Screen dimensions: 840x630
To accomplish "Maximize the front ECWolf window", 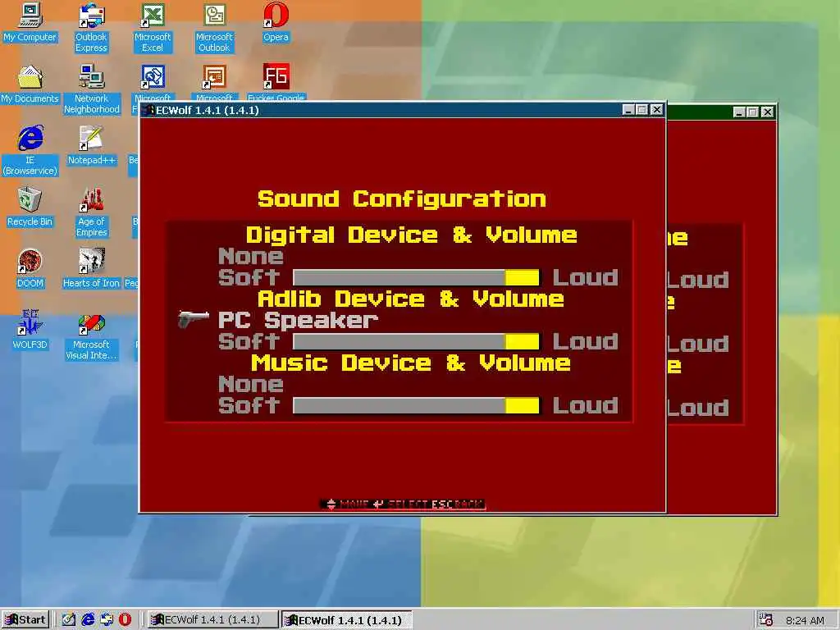I will pyautogui.click(x=642, y=111).
